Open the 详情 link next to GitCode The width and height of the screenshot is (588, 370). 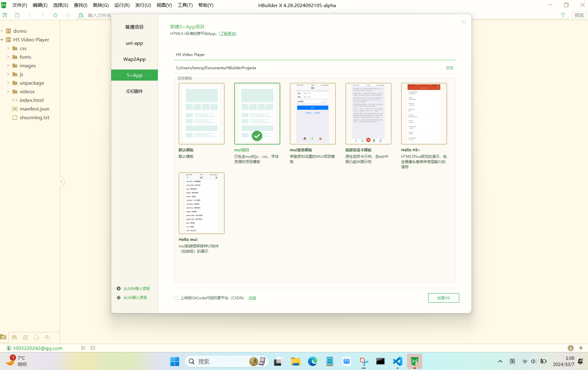tap(252, 298)
